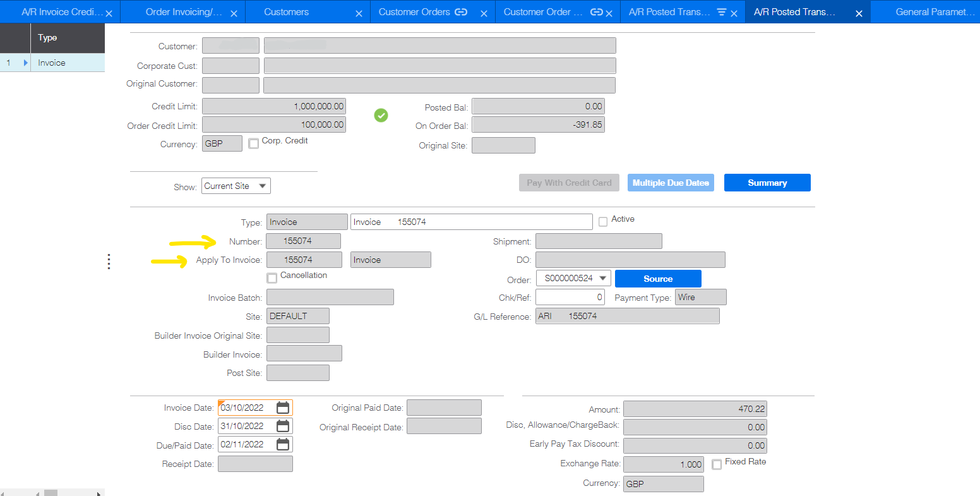Open the Disc Date calendar picker
Screen dimensions: 980x496
pos(283,426)
